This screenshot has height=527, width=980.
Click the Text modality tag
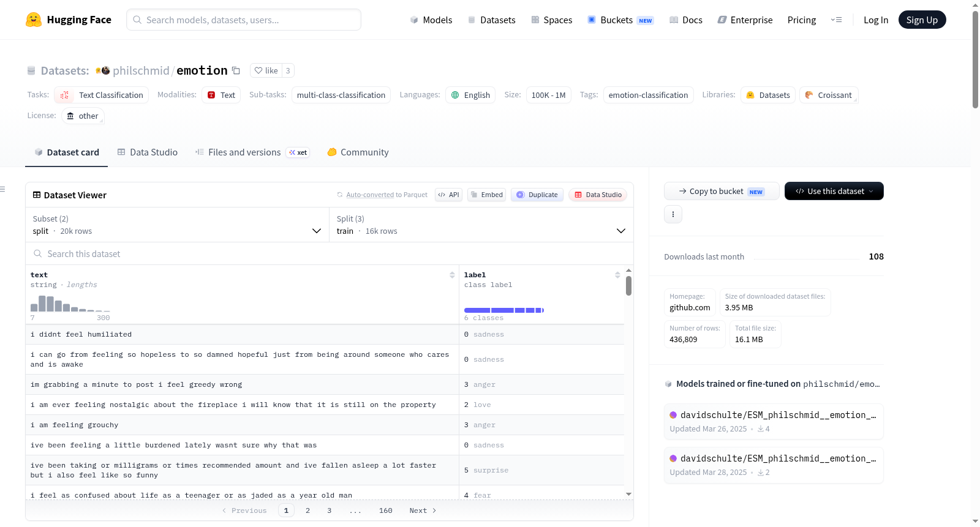(x=221, y=95)
